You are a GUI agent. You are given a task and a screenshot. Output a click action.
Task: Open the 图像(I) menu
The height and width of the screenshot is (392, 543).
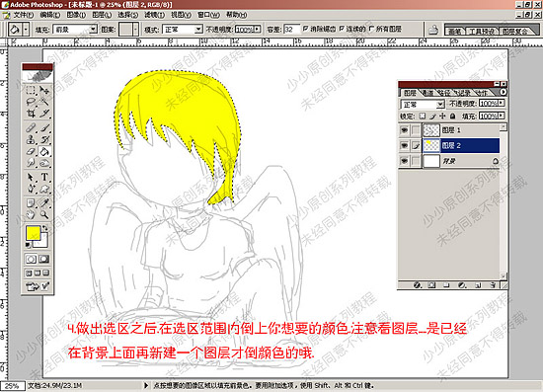click(76, 15)
